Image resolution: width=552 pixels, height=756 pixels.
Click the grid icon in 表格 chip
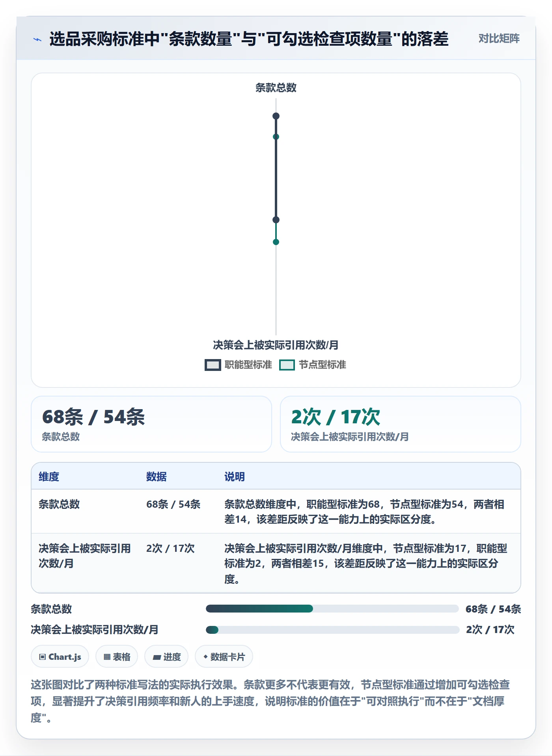(x=107, y=657)
